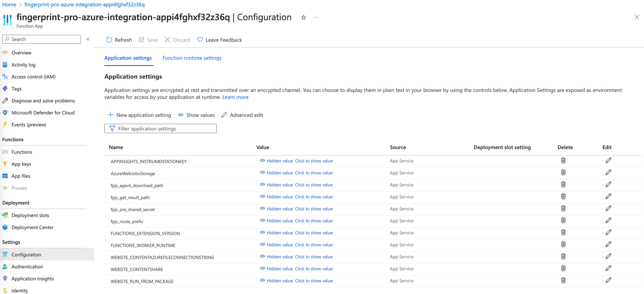Delete the FUNCTIONS_EXTENSION_VERSION setting
Image resolution: width=644 pixels, height=294 pixels.
coord(563,232)
